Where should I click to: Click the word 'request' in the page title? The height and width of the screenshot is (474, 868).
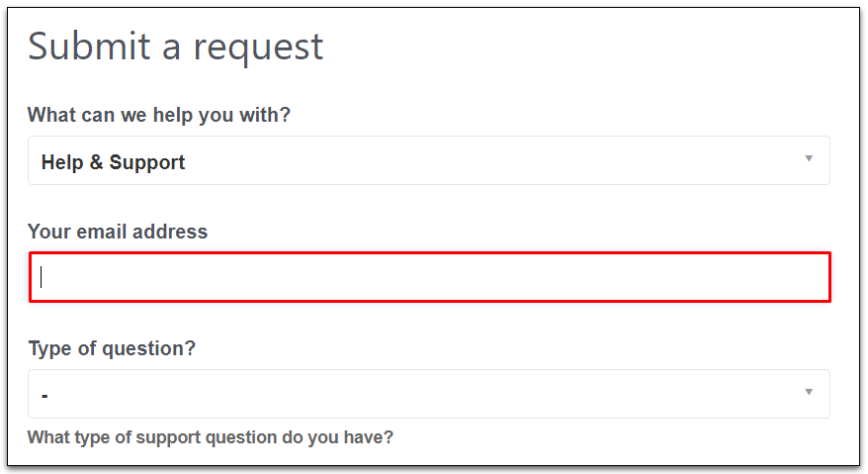pyautogui.click(x=260, y=47)
